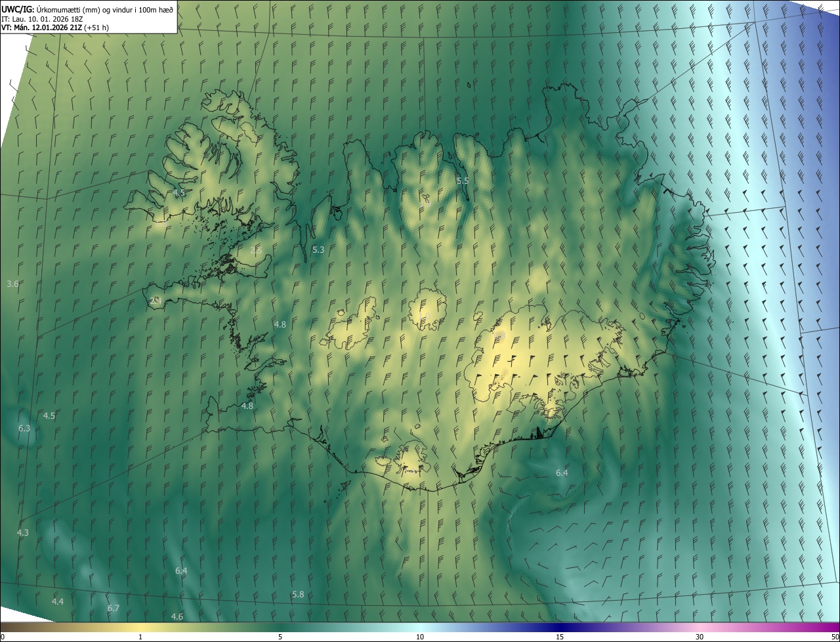Viewport: 840px width, 642px height.
Task: Select the '6.7' value label on the map
Action: coord(114,609)
